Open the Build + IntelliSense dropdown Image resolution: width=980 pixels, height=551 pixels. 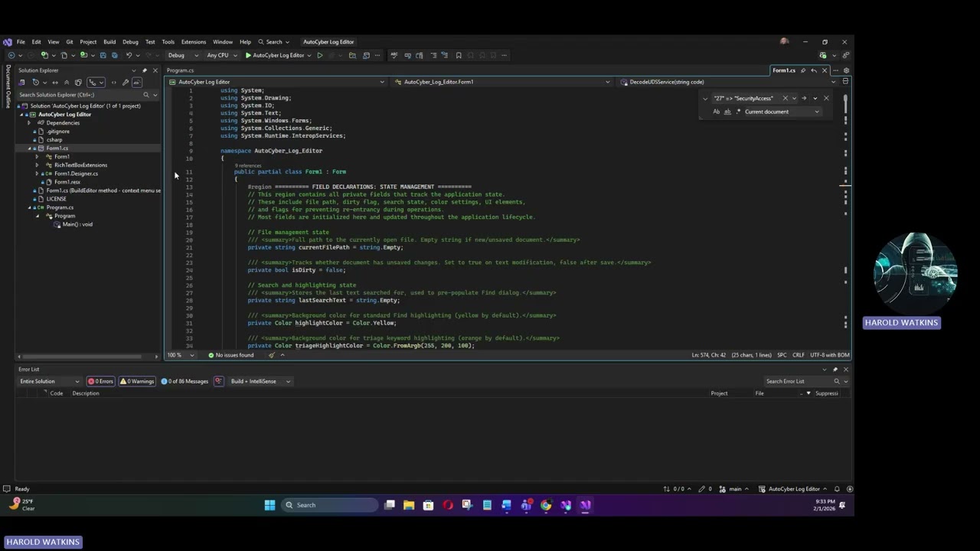pos(260,381)
